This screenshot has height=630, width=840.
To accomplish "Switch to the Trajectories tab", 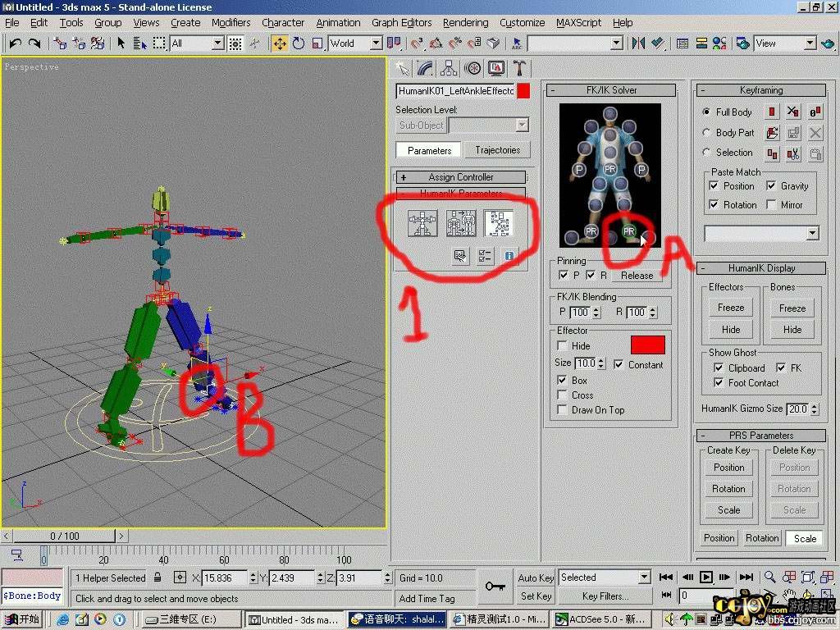I will coord(497,150).
